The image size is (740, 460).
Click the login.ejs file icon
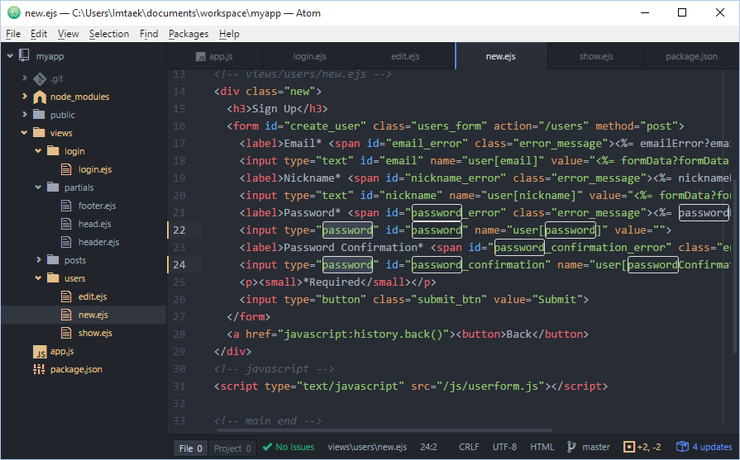[x=67, y=169]
